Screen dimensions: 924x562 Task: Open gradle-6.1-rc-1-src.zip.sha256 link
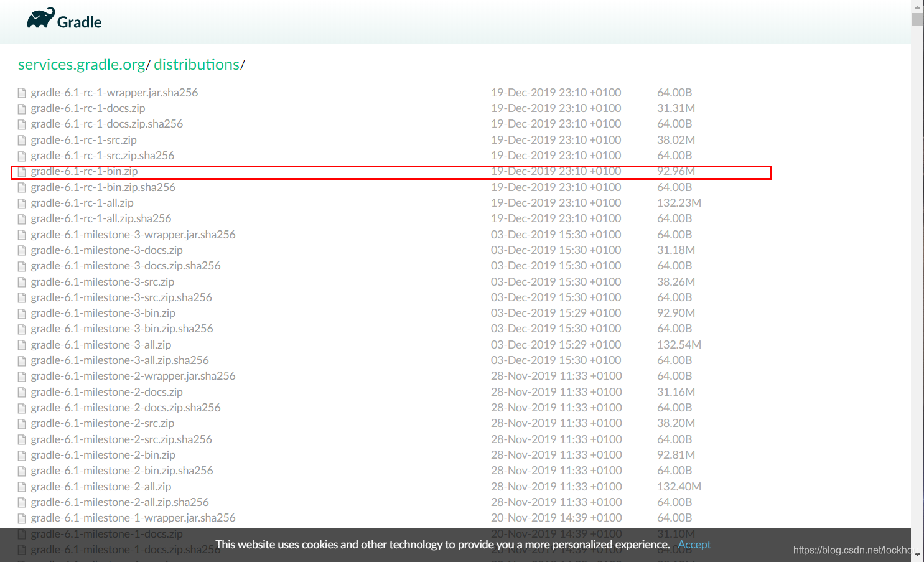(x=103, y=156)
